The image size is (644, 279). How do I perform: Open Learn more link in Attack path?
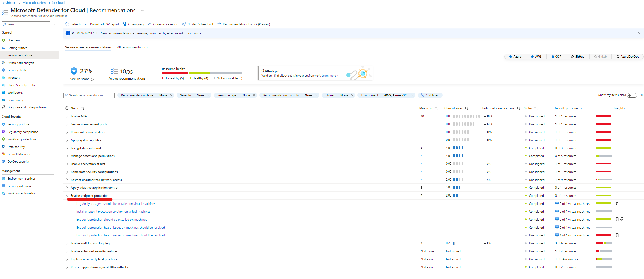(x=330, y=76)
